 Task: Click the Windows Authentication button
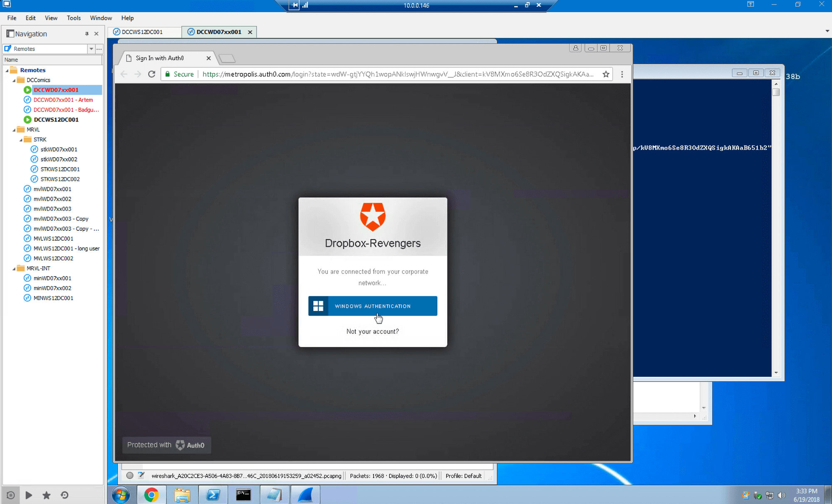click(x=373, y=306)
